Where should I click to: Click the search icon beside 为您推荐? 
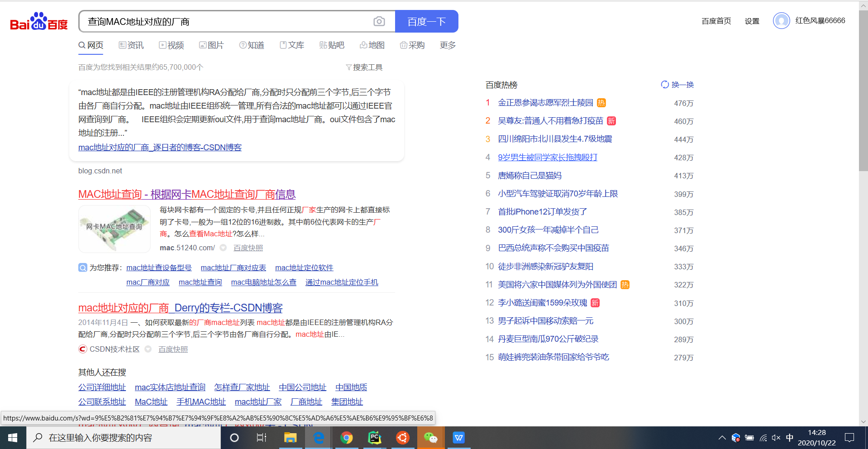(x=83, y=267)
